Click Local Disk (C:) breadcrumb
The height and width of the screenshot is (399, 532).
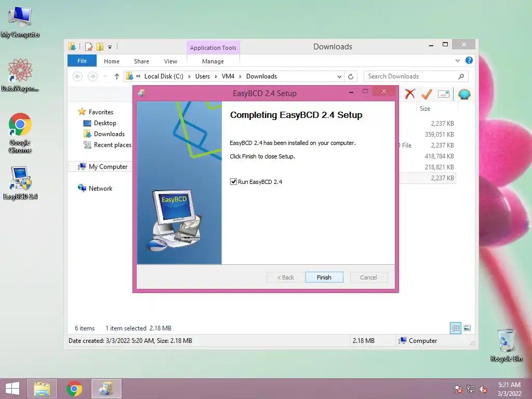(x=164, y=76)
